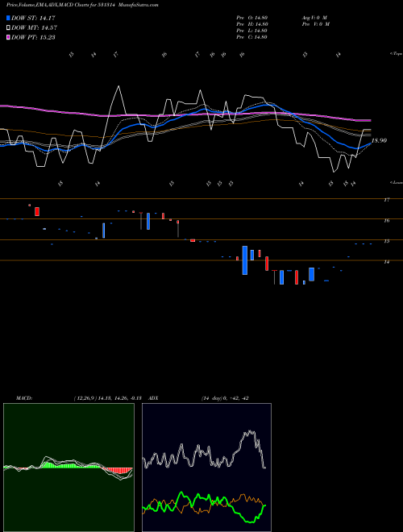Click the ADX '(14 day) 6, +42, -42' values
Screen dimensions: 403x532
point(225,398)
